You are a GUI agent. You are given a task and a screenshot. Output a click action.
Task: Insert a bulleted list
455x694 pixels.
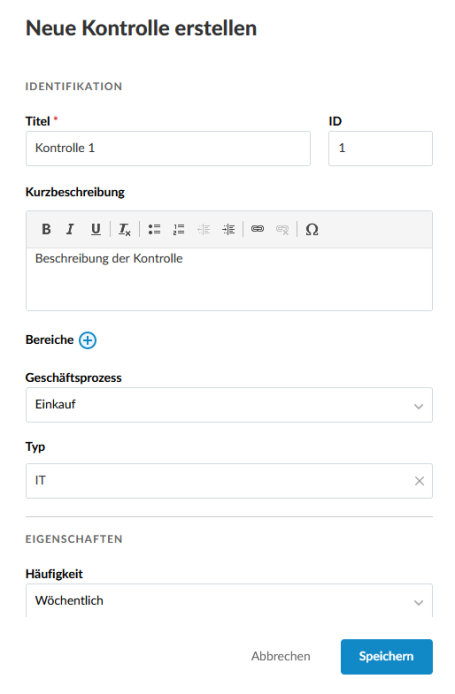(154, 229)
